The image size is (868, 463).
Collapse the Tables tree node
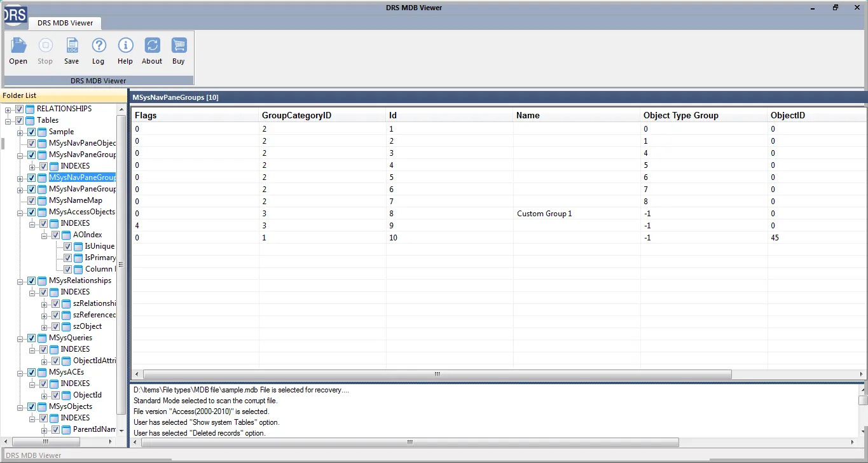tap(8, 120)
